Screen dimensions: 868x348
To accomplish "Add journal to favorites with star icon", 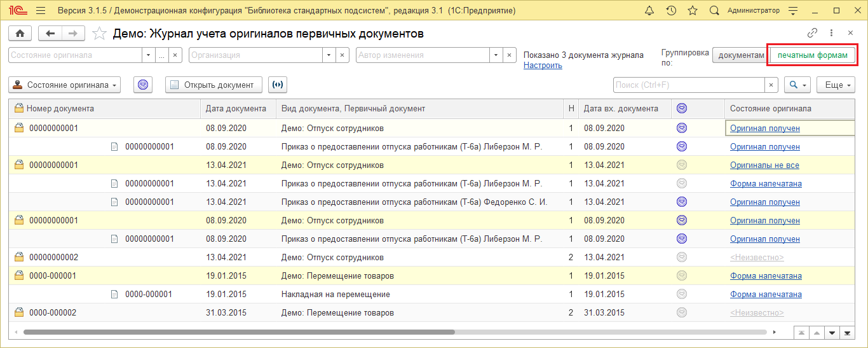I will coord(99,33).
